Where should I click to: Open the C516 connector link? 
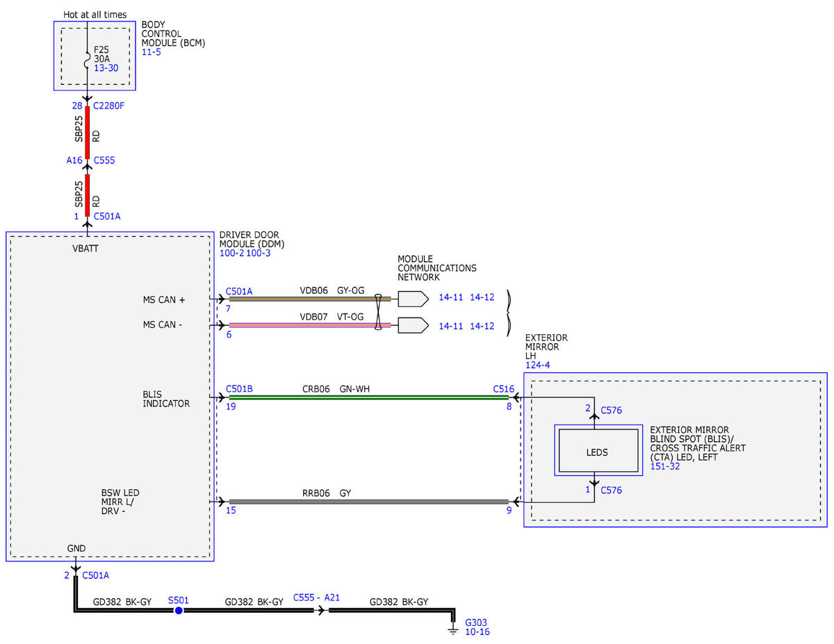(503, 389)
